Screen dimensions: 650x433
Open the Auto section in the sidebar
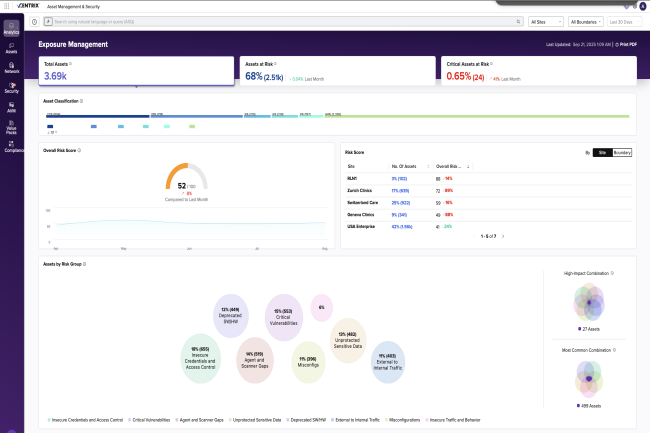pyautogui.click(x=11, y=106)
